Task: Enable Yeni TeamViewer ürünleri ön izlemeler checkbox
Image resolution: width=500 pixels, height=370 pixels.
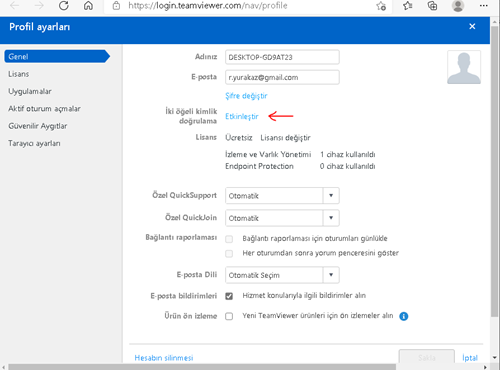Action: (x=229, y=316)
